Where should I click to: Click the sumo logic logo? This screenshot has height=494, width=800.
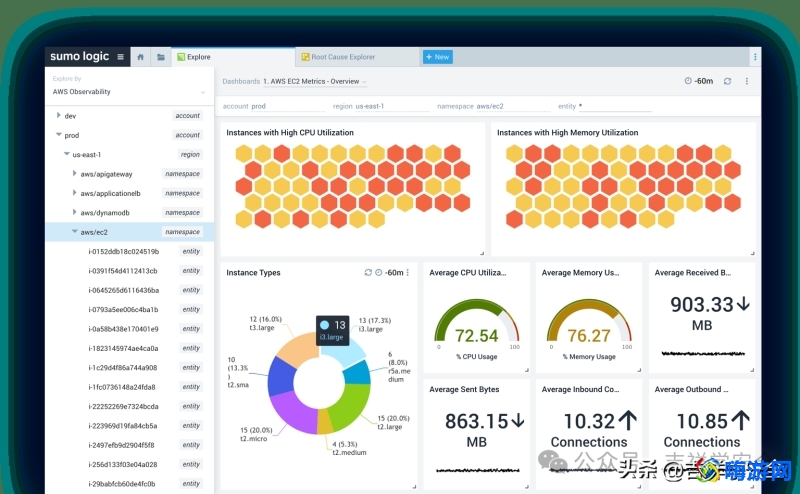pyautogui.click(x=80, y=56)
